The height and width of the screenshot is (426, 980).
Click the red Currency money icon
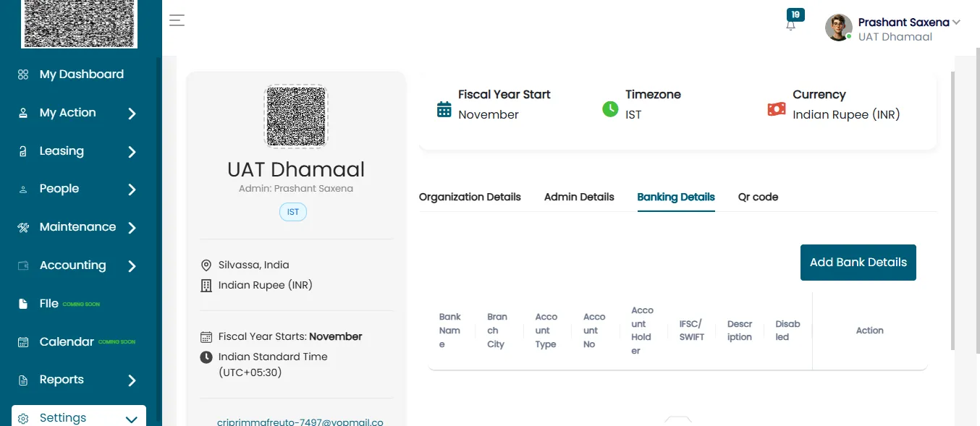pyautogui.click(x=777, y=109)
